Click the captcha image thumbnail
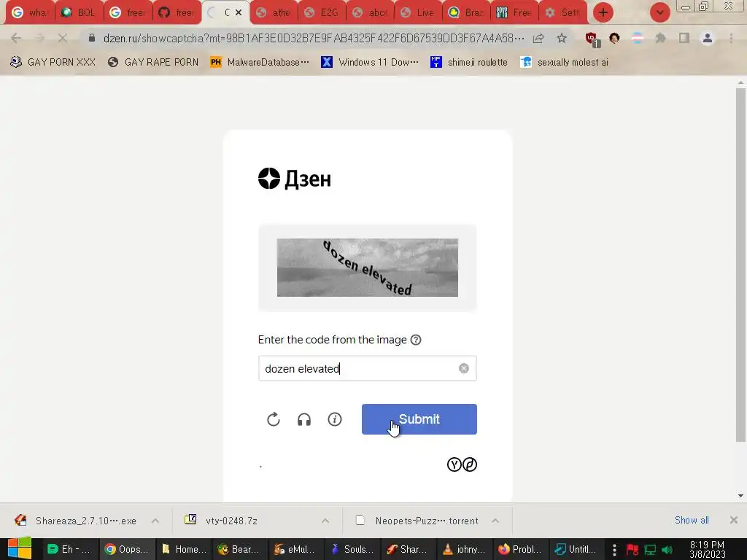 [x=368, y=268]
